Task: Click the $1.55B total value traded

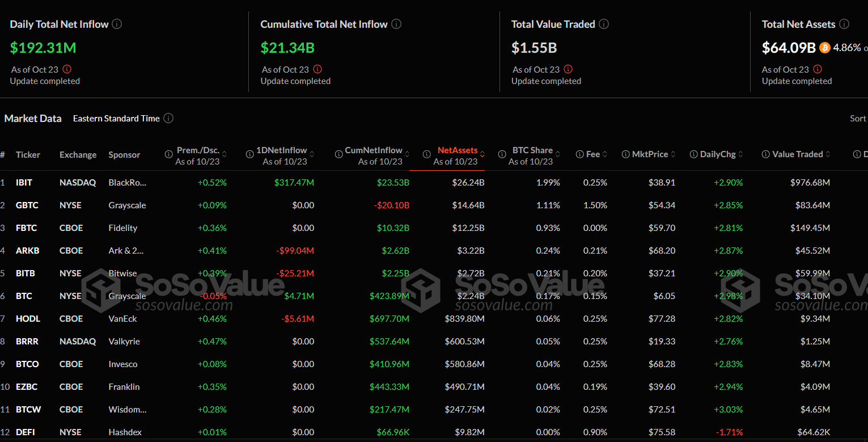Action: [x=534, y=48]
